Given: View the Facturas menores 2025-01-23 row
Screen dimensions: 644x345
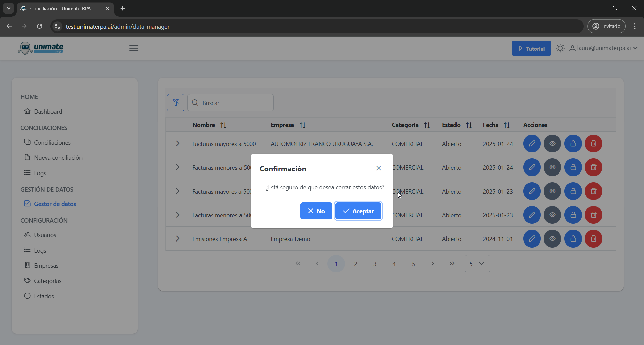Looking at the screenshot, I should click(552, 215).
